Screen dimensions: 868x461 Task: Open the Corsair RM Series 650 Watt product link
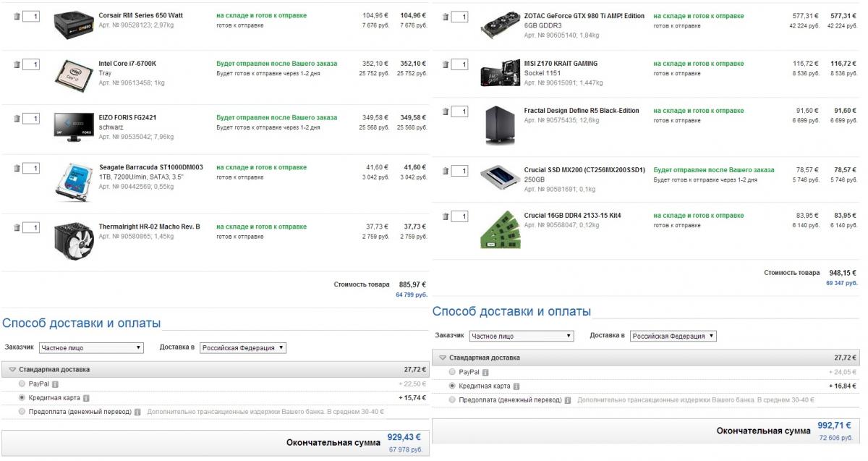pyautogui.click(x=140, y=15)
